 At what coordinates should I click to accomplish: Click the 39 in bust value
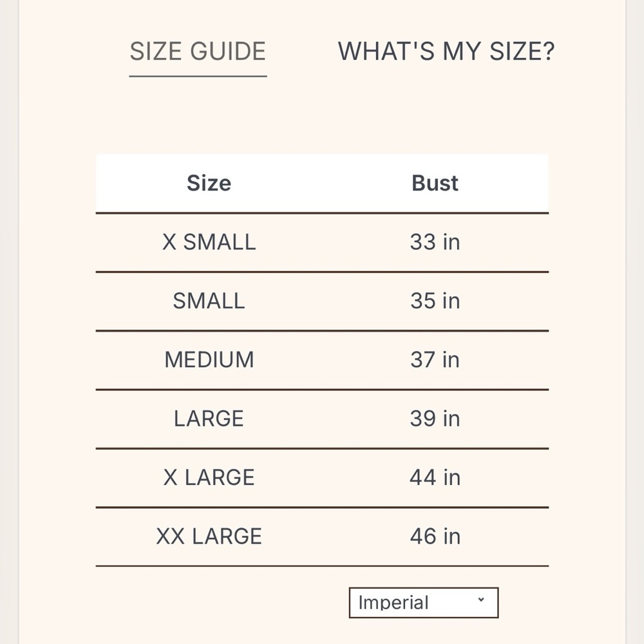click(x=435, y=419)
